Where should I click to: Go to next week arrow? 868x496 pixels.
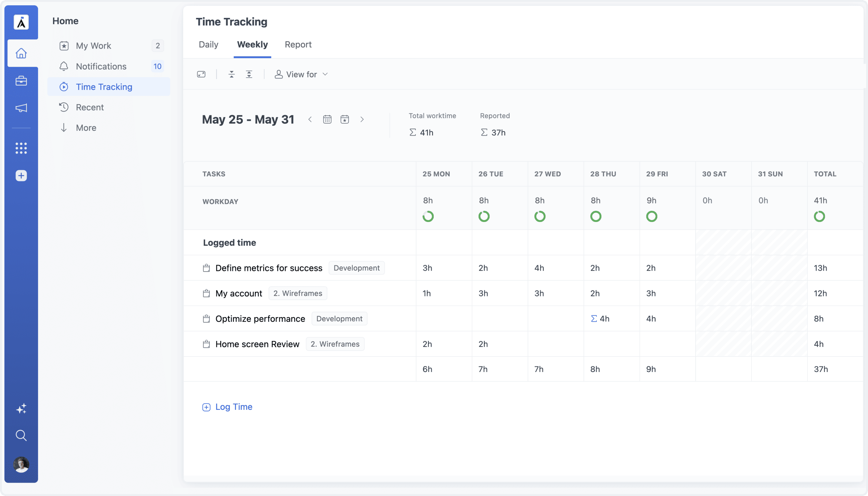362,119
